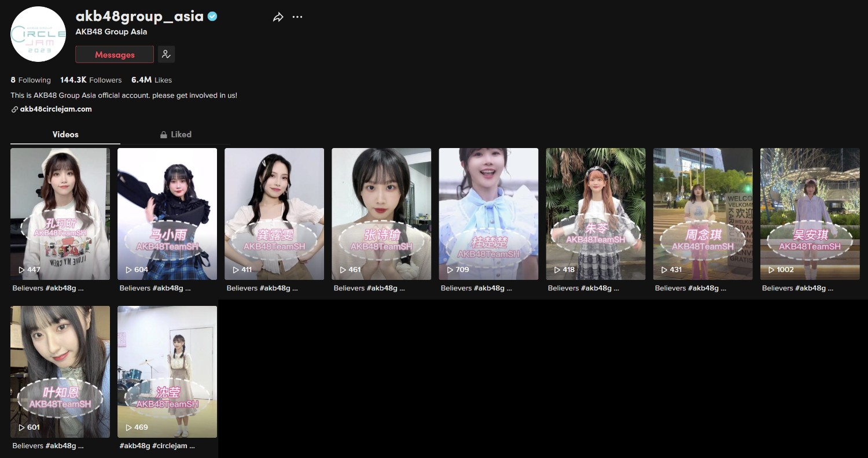
Task: Click the '#akb48g #circlejam' caption
Action: click(157, 446)
